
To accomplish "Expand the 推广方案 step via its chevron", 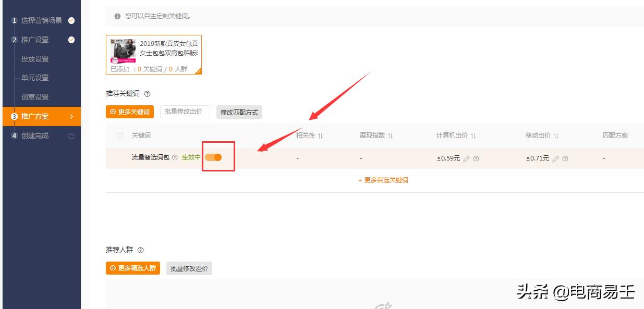I will pyautogui.click(x=72, y=117).
